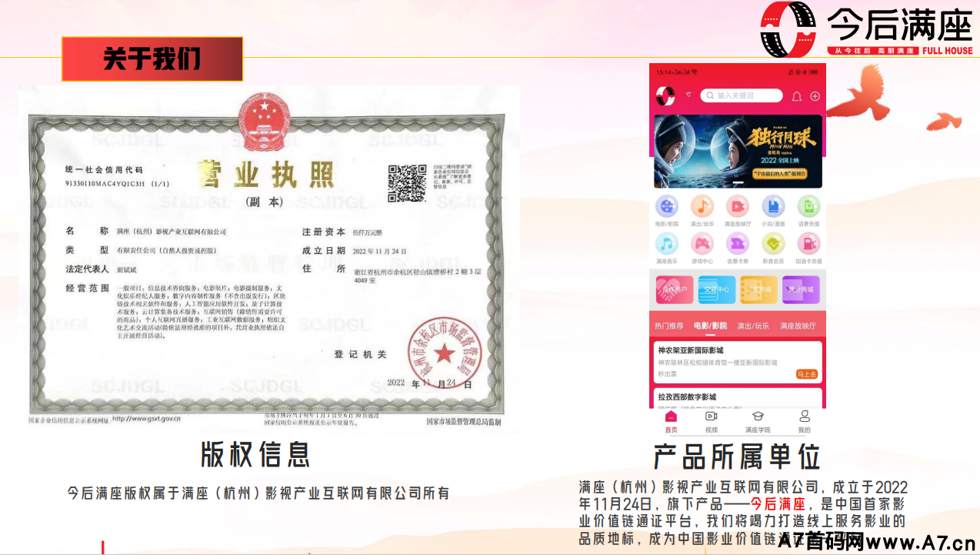Open the 小说/漫画 book icon
The height and width of the screenshot is (555, 980).
[773, 206]
